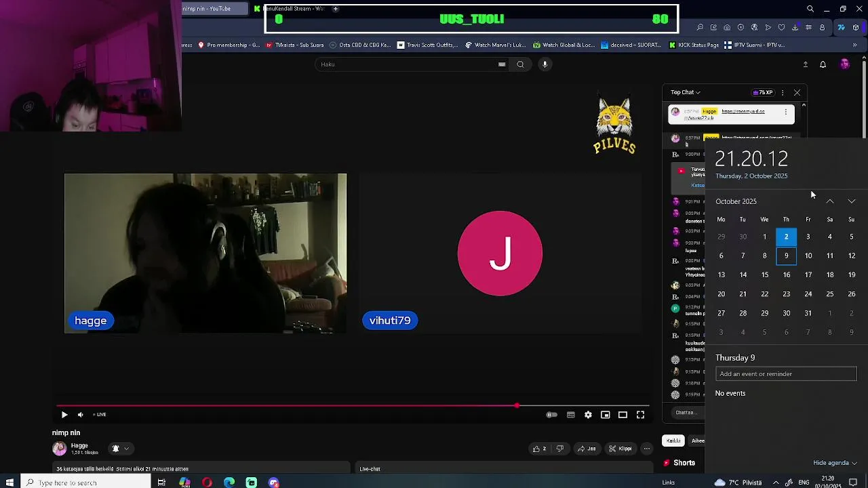Open the weather 7°C Pilvistä widget
The height and width of the screenshot is (488, 868).
pyautogui.click(x=738, y=483)
